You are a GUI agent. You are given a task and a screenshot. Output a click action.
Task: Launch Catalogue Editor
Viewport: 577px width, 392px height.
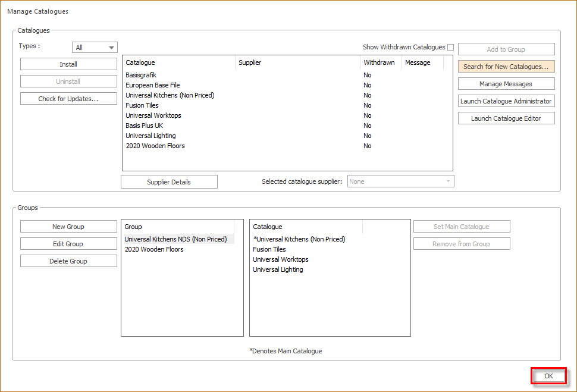[506, 118]
